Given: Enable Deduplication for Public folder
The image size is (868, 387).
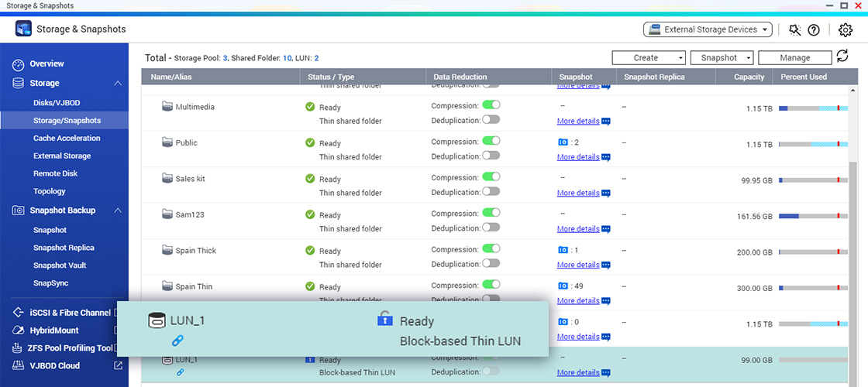Looking at the screenshot, I should click(x=491, y=156).
